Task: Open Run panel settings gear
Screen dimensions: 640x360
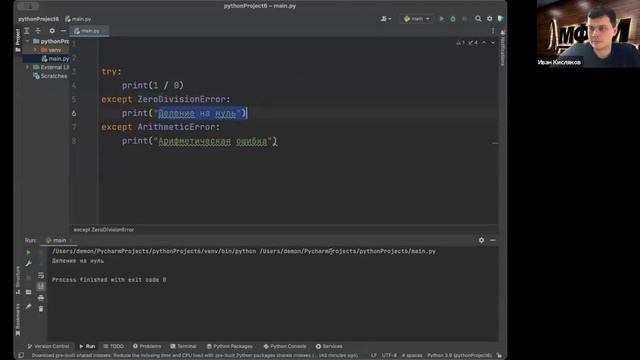Action: 481,240
